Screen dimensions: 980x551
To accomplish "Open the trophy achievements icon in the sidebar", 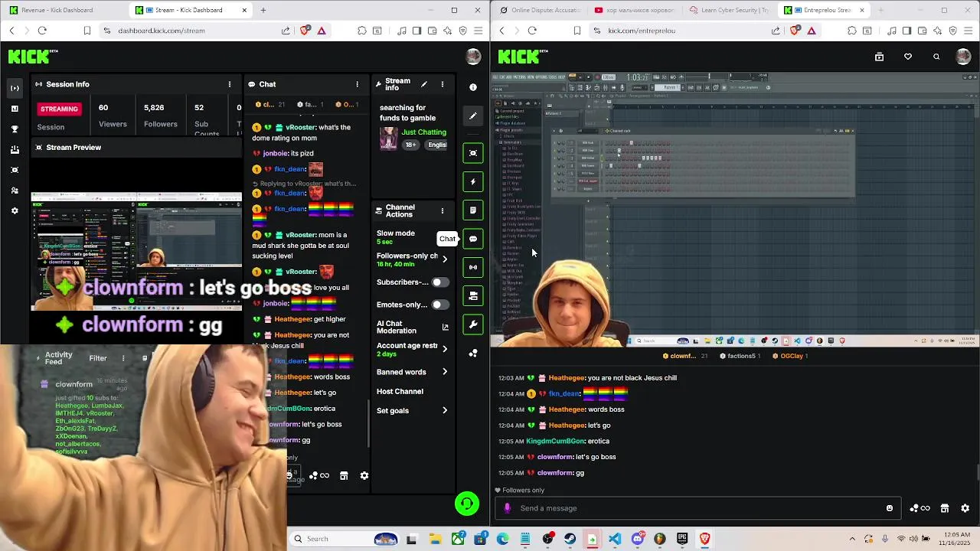I will (x=15, y=129).
